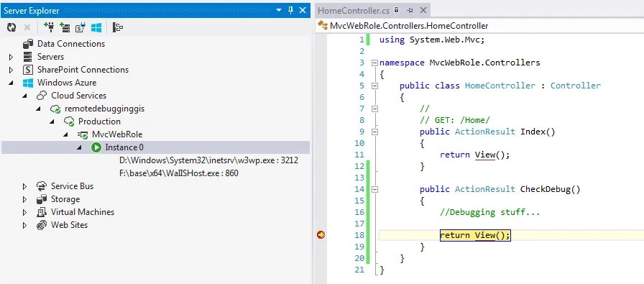The height and width of the screenshot is (284, 644).
Task: Click the Web Sites globe icon
Action: 42,225
